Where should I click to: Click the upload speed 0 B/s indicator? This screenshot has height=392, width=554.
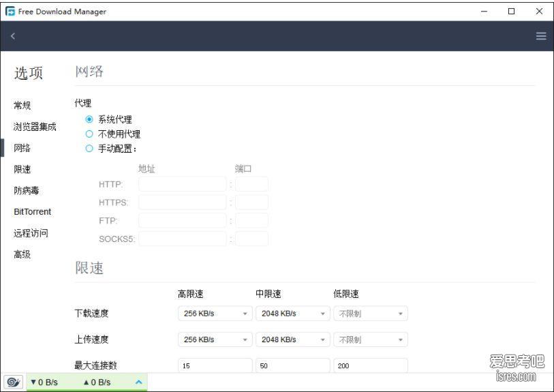click(97, 382)
